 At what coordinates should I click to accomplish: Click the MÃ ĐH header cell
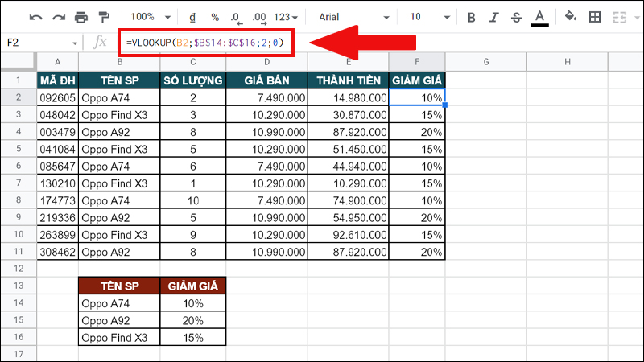coord(57,80)
